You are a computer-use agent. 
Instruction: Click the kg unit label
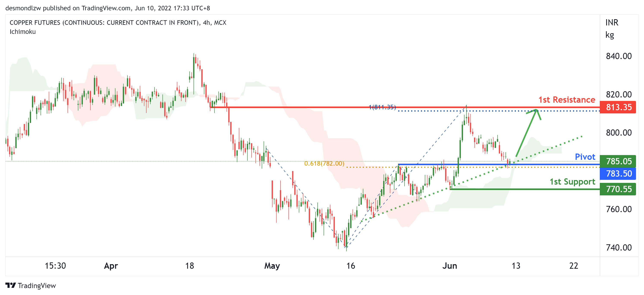[x=609, y=35]
